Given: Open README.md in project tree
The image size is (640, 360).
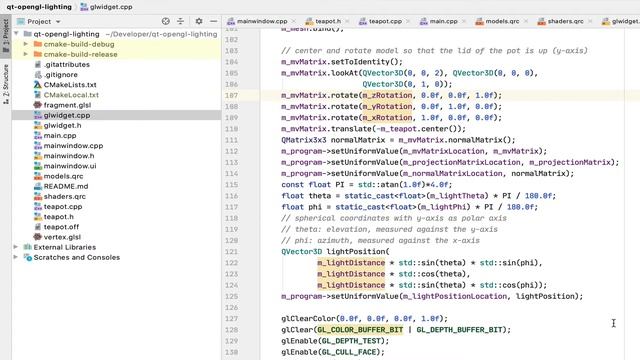Looking at the screenshot, I should tap(66, 186).
